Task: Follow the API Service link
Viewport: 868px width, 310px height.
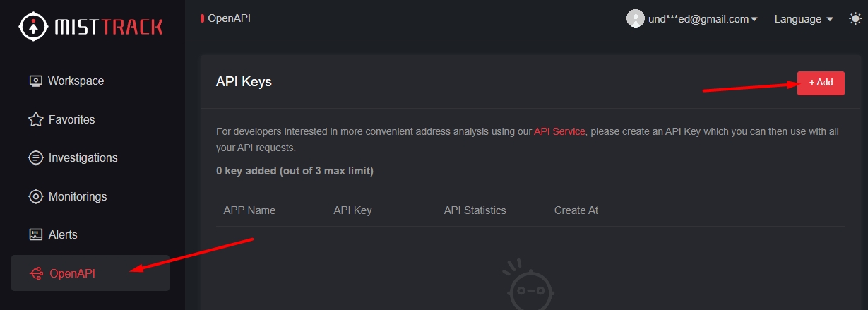Action: pyautogui.click(x=559, y=131)
